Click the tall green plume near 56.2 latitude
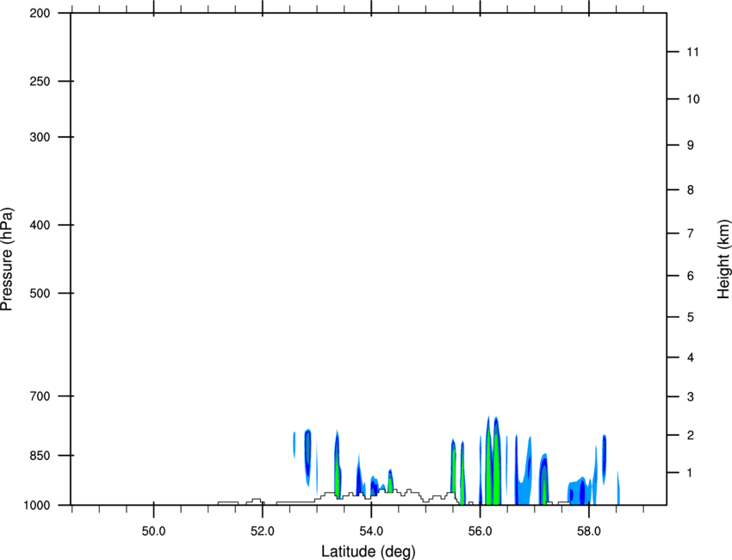This screenshot has width=732, height=560. [x=489, y=467]
